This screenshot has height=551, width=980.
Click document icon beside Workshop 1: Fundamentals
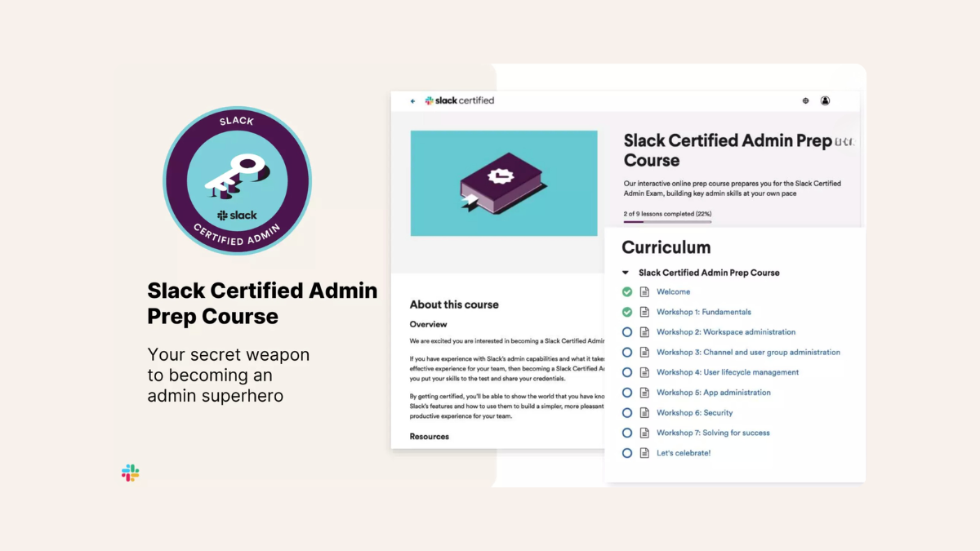pos(644,312)
